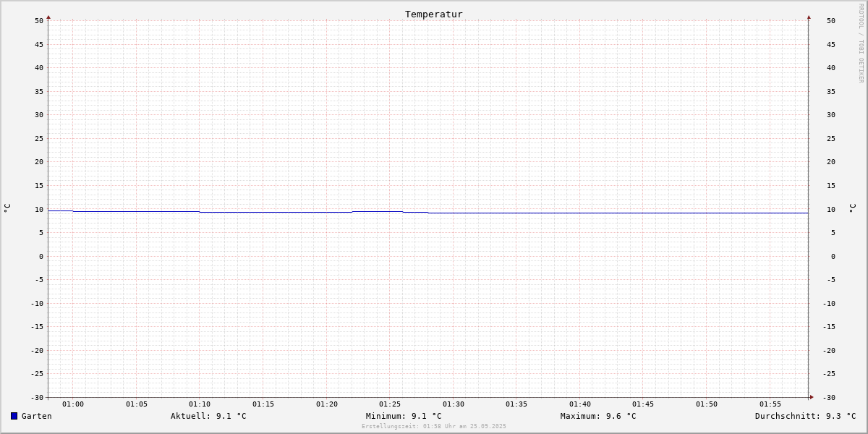Click the 30 label on left y-axis

coord(39,115)
